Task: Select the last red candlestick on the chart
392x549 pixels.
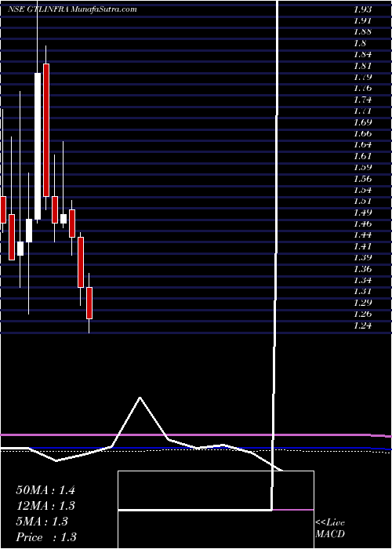Action: [89, 304]
